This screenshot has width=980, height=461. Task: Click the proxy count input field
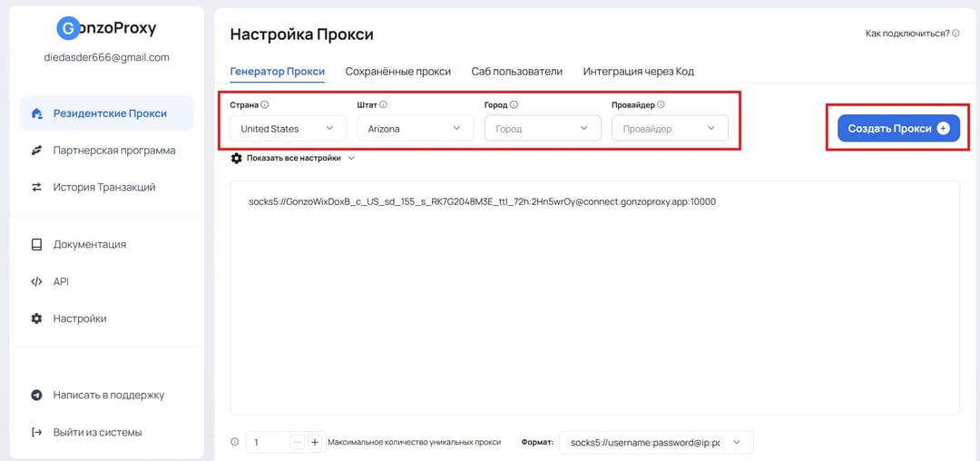(268, 442)
